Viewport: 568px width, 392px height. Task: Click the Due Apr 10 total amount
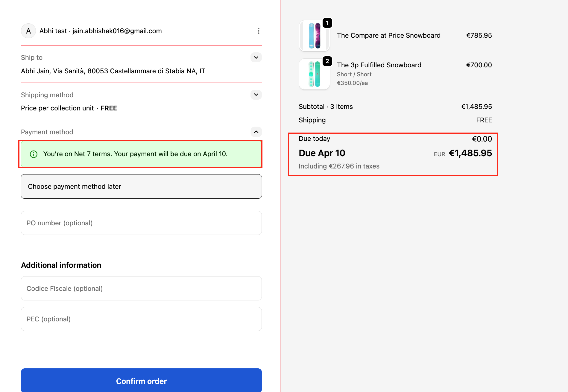pos(470,153)
